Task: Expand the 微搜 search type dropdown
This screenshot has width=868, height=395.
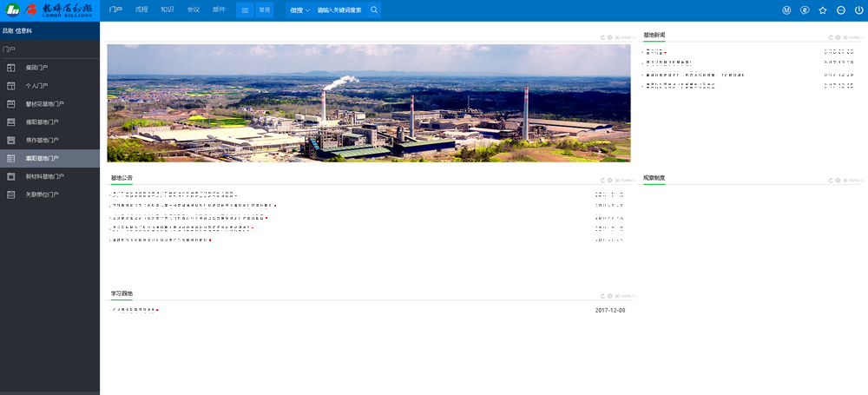Action: [299, 10]
